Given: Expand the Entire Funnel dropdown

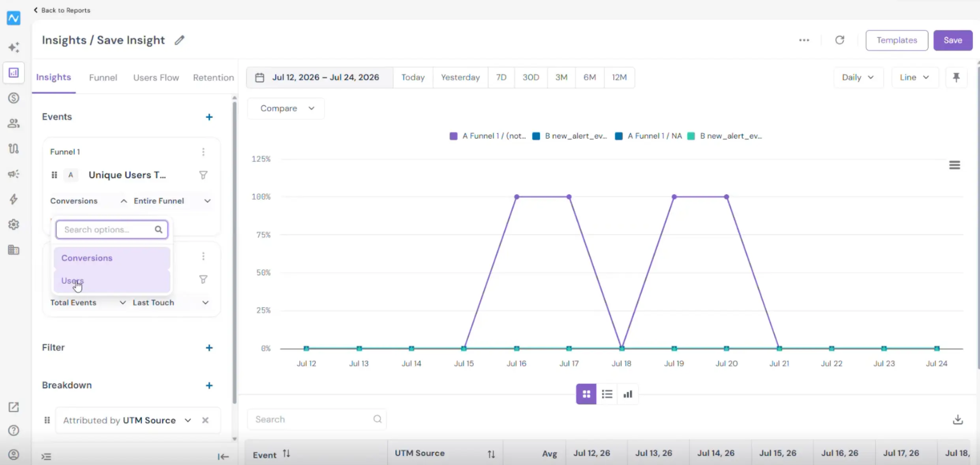Looking at the screenshot, I should click(172, 201).
